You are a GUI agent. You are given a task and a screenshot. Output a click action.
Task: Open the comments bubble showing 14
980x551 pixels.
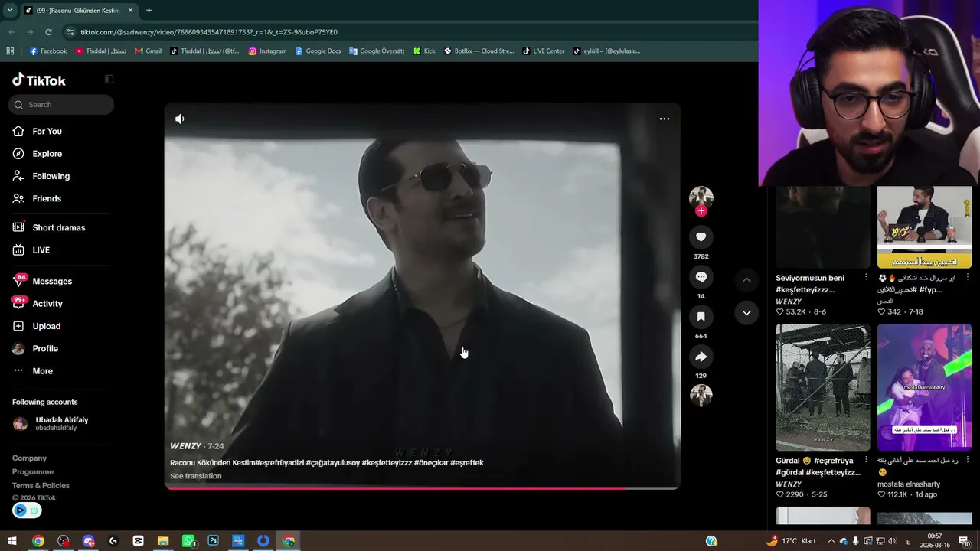click(x=701, y=277)
